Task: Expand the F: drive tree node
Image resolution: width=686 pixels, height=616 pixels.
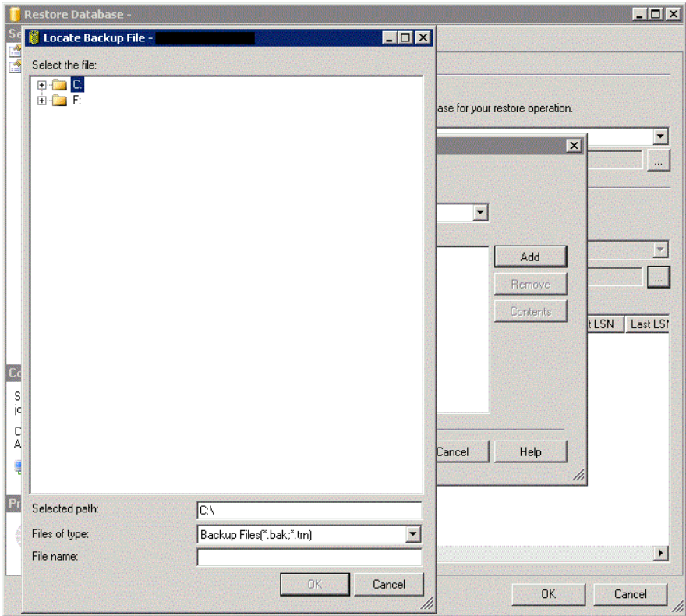Action: pos(41,101)
